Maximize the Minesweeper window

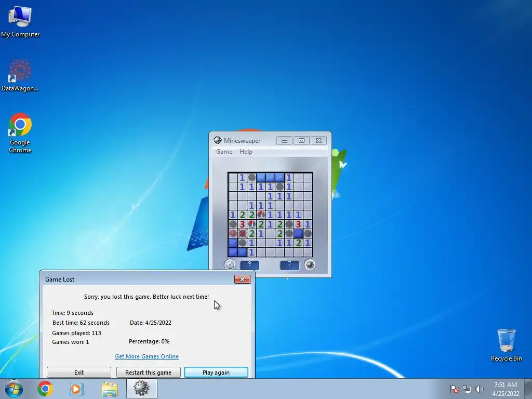click(x=301, y=140)
